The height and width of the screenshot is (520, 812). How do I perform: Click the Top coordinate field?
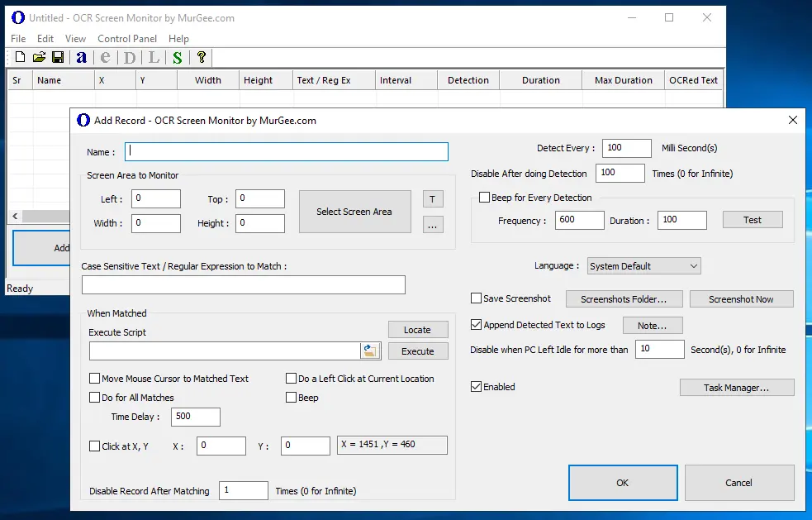pos(260,198)
